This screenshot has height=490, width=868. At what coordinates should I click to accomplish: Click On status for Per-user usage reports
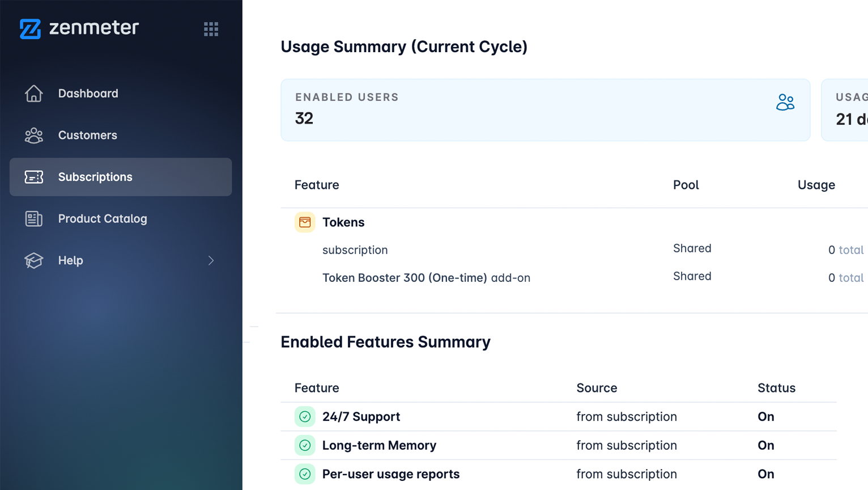(x=766, y=474)
